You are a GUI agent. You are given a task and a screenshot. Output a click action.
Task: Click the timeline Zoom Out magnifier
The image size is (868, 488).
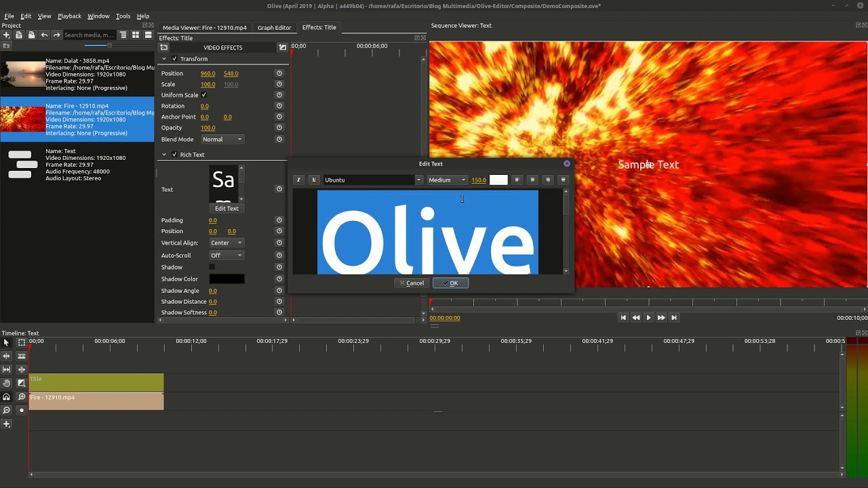pyautogui.click(x=6, y=410)
